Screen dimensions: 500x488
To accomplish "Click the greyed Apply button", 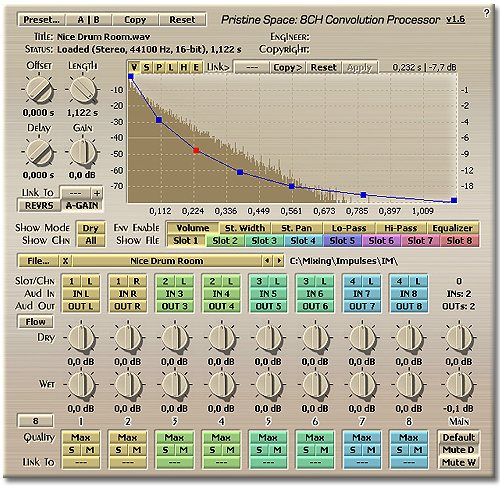I will click(360, 67).
